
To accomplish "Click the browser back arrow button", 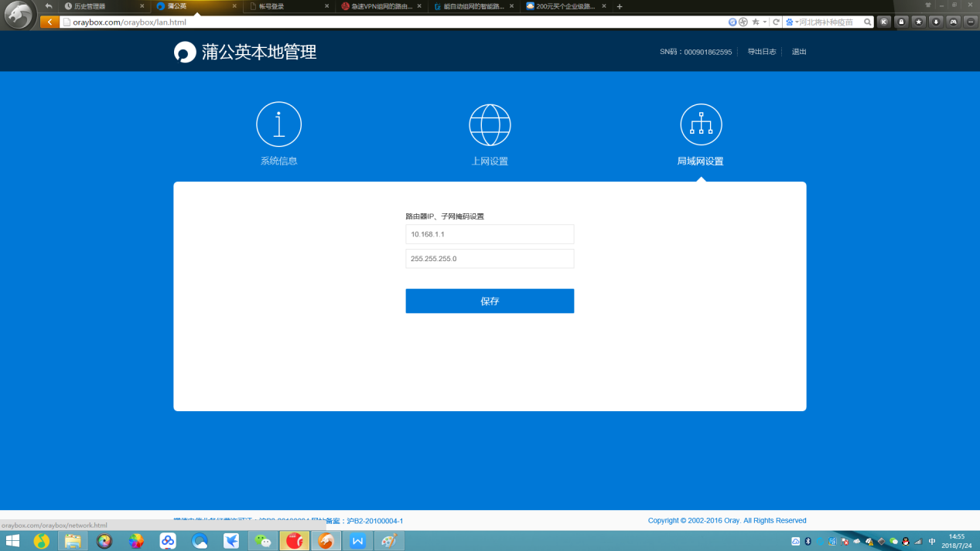I will tap(50, 22).
